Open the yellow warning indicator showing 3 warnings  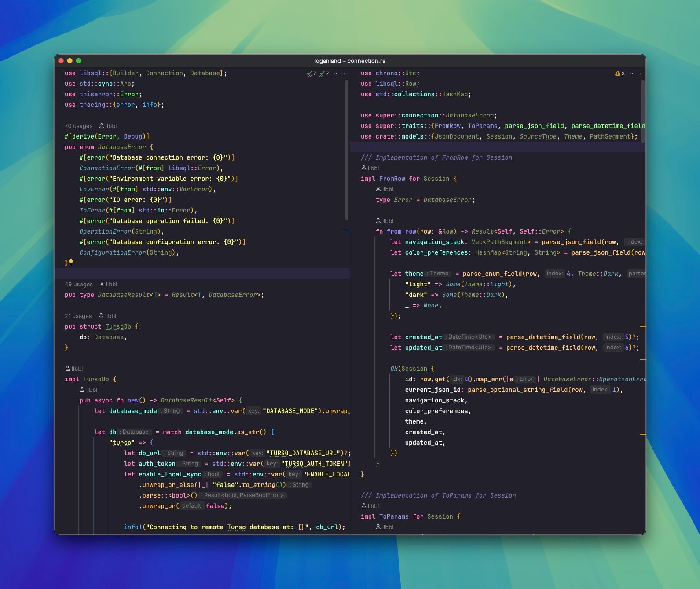point(619,73)
